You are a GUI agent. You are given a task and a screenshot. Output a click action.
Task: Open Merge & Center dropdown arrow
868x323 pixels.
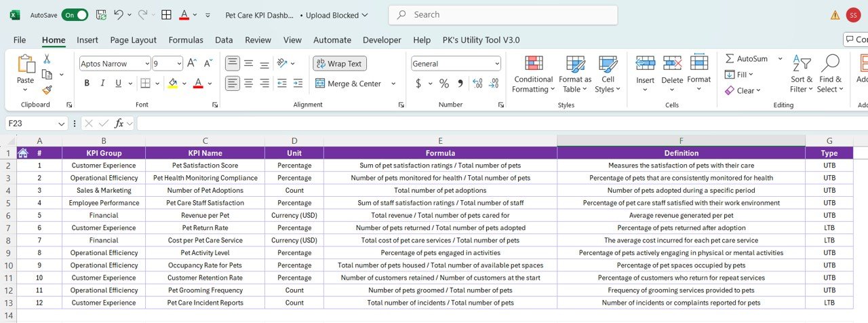tap(393, 83)
